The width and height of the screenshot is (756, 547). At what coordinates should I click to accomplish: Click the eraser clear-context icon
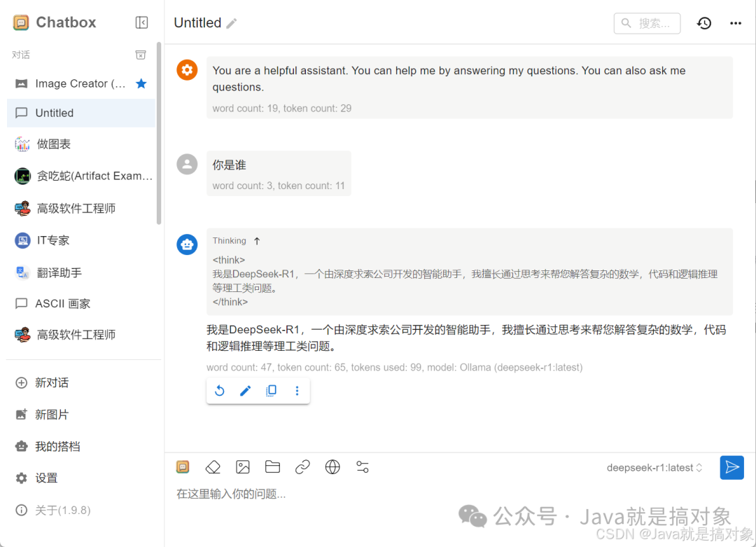[x=213, y=467]
